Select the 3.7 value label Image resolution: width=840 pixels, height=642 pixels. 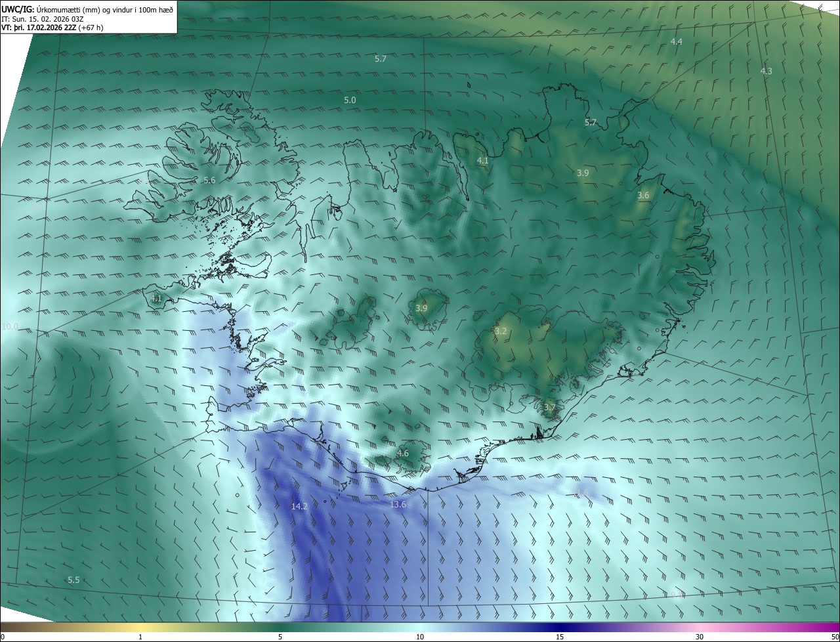549,408
